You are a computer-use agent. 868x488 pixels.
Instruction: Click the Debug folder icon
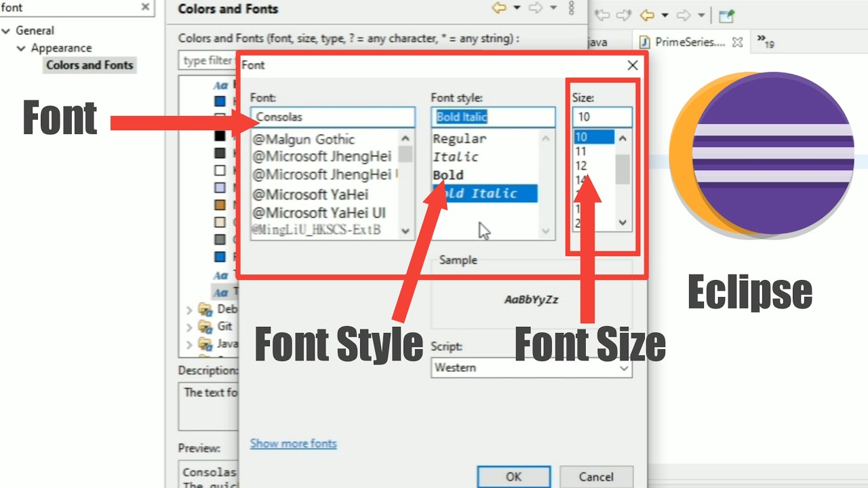(205, 309)
